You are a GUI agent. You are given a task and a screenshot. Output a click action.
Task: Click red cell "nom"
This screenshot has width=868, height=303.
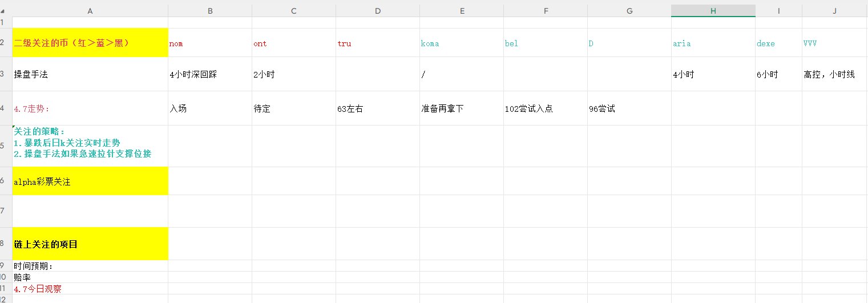210,43
